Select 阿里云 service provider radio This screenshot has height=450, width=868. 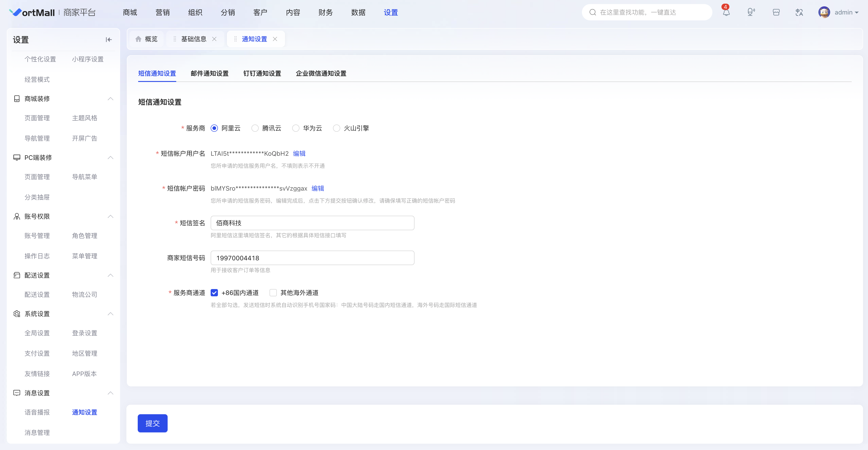214,128
